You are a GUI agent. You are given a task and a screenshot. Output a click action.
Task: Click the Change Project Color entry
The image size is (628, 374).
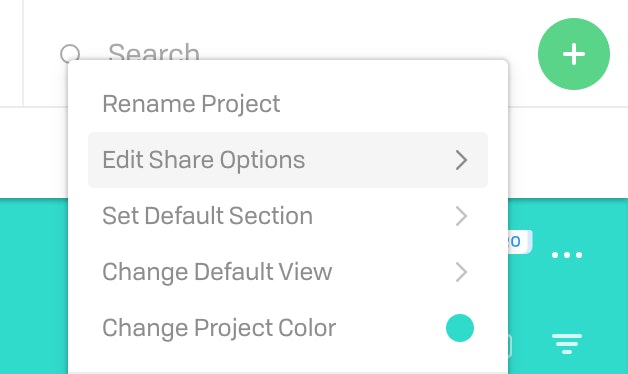288,328
